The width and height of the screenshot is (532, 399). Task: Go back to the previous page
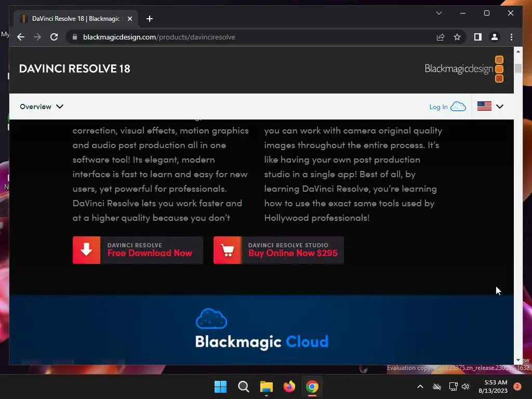point(21,37)
